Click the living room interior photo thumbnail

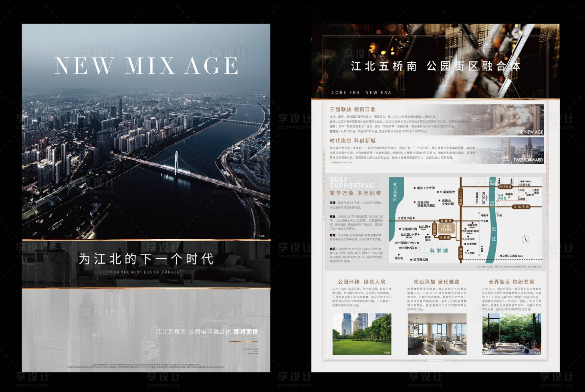pyautogui.click(x=437, y=334)
